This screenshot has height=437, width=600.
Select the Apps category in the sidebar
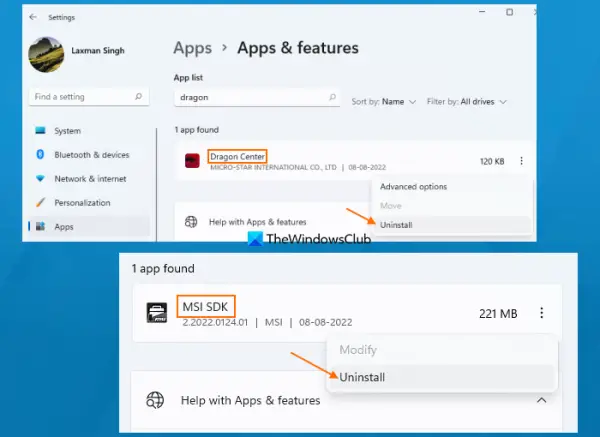click(x=64, y=227)
